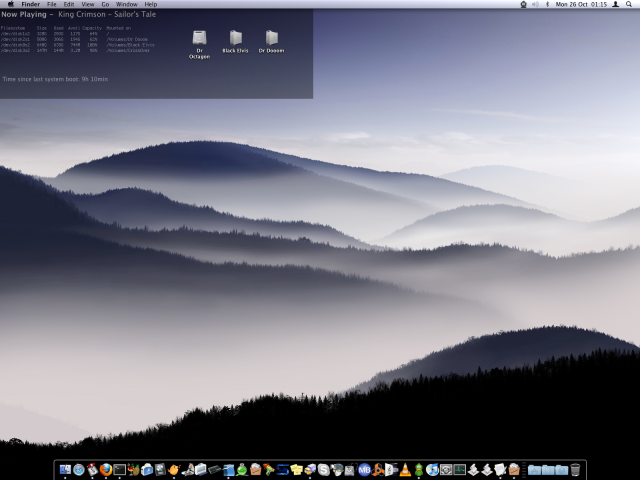The image size is (640, 480).
Task: Open Activity Monitor graph icon in Dock
Action: tap(460, 470)
